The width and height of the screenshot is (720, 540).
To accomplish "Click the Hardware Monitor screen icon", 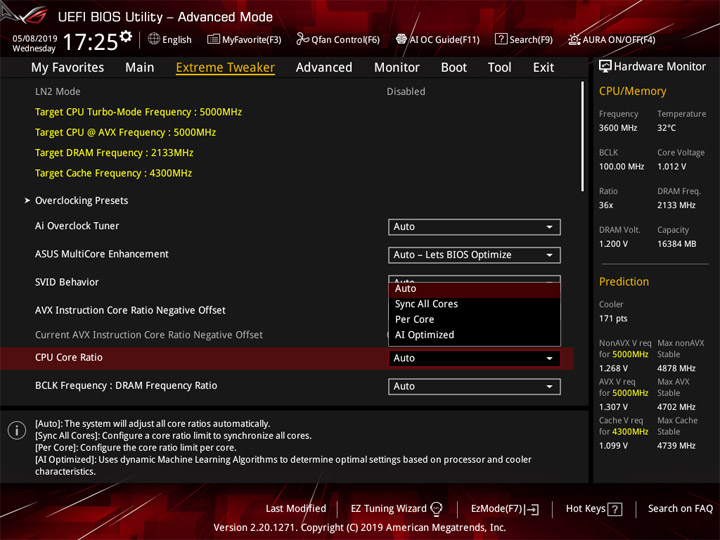I will [605, 66].
